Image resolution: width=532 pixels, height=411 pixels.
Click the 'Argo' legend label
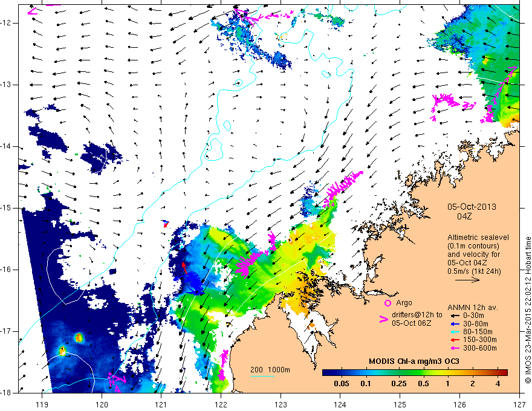point(404,303)
